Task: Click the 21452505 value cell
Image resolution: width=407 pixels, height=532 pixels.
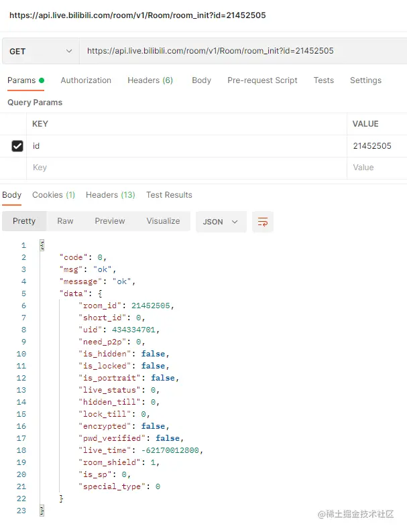Action: coord(377,146)
